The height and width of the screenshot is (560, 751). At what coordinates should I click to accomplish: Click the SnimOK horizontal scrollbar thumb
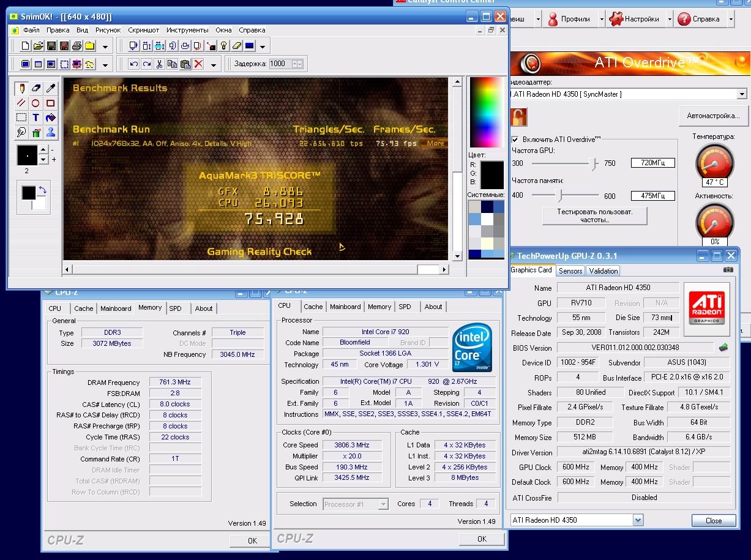coord(428,269)
